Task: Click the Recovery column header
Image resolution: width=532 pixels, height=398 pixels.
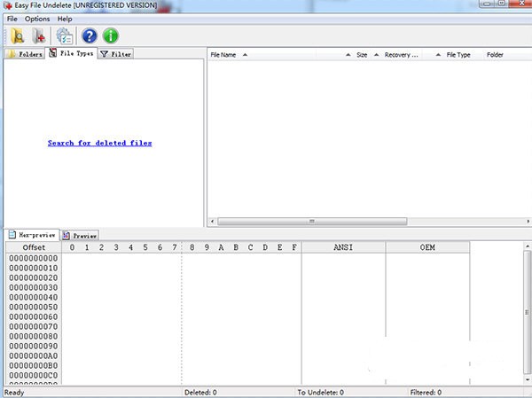Action: click(401, 55)
